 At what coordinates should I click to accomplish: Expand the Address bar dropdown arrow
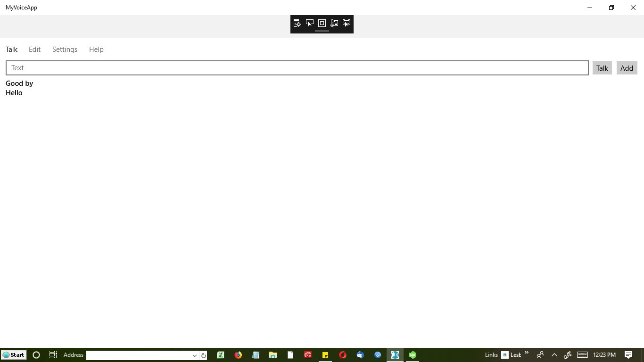tap(194, 355)
